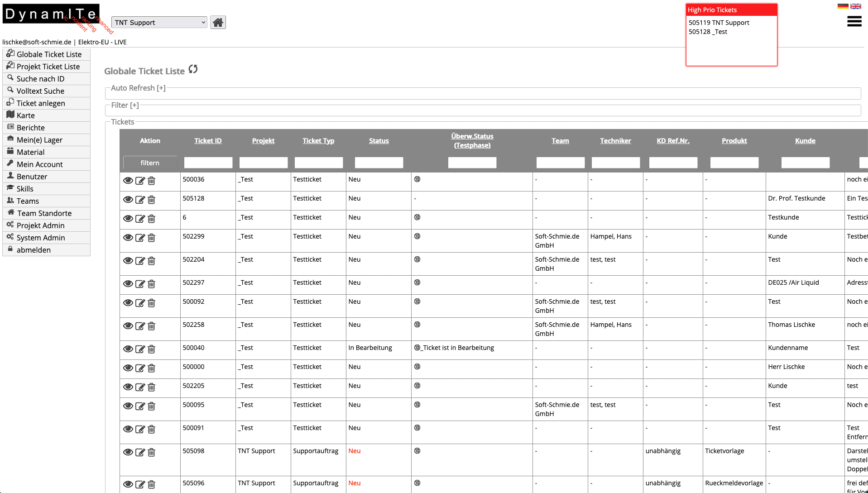View ticket 505098 with eye icon
The height and width of the screenshot is (493, 868).
pyautogui.click(x=128, y=452)
